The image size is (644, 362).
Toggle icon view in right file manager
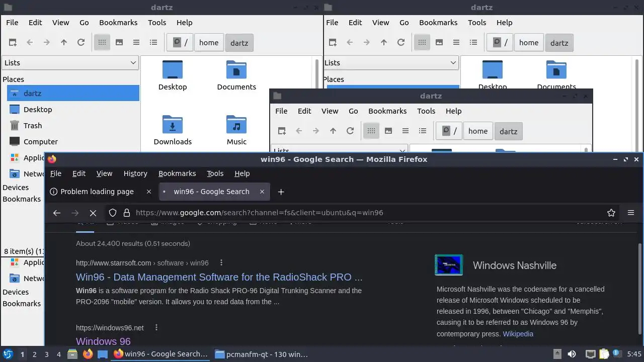(422, 43)
